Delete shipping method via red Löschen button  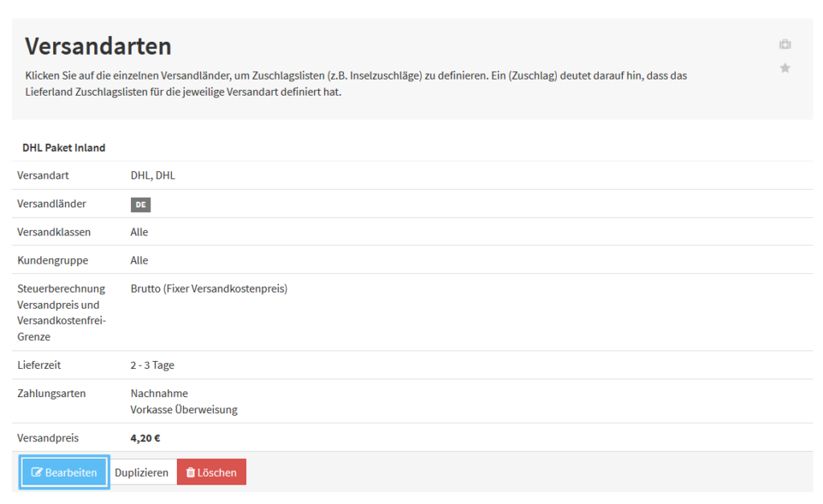211,473
